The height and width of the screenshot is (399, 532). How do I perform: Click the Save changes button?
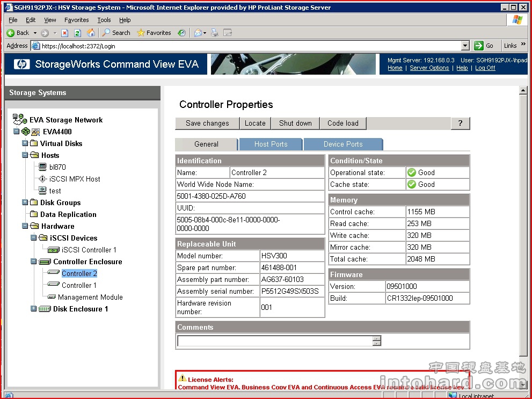tap(207, 123)
